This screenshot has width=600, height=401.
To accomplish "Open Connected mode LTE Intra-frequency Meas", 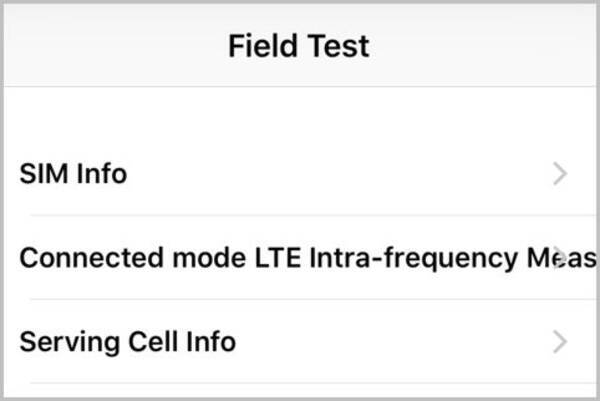I will 300,258.
